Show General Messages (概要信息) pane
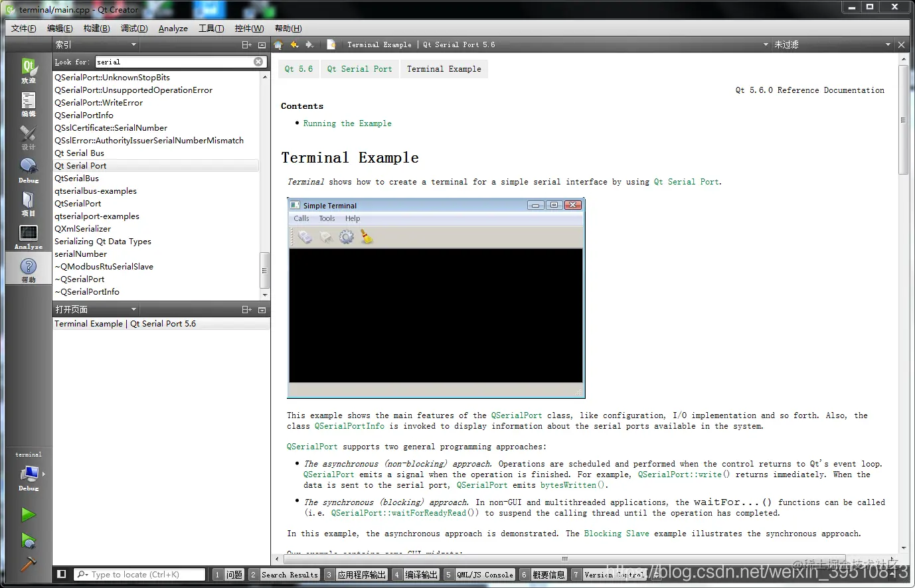This screenshot has width=915, height=588. click(543, 575)
